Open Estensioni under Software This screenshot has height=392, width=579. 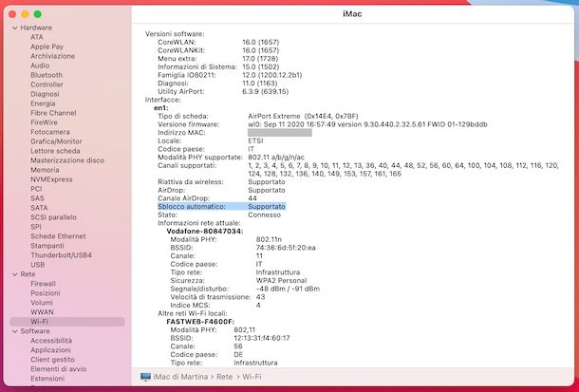pyautogui.click(x=47, y=379)
